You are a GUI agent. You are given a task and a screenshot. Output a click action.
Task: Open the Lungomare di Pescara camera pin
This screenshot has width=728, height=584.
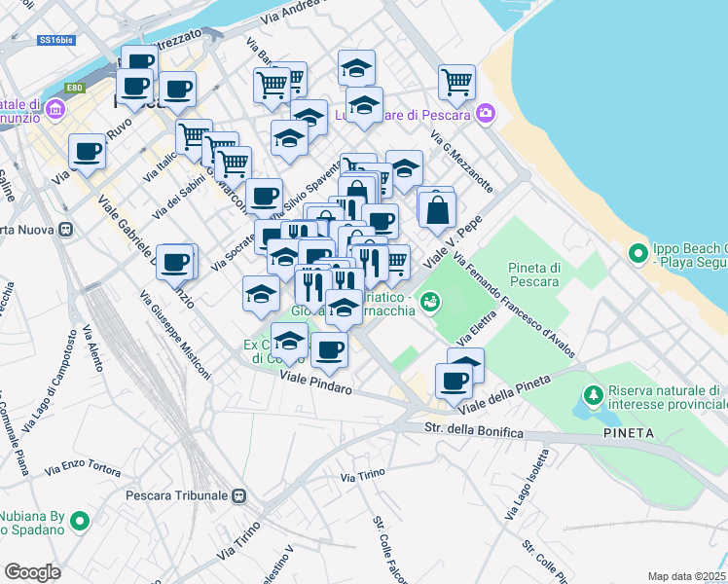pos(486,114)
